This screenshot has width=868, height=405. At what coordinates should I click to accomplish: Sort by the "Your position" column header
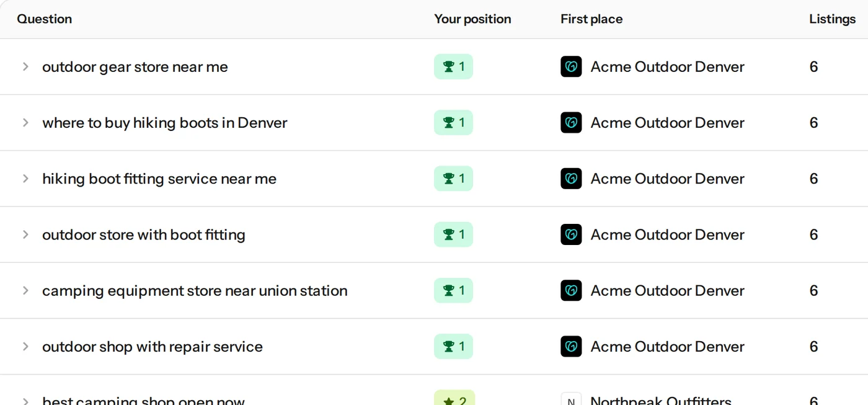point(472,19)
